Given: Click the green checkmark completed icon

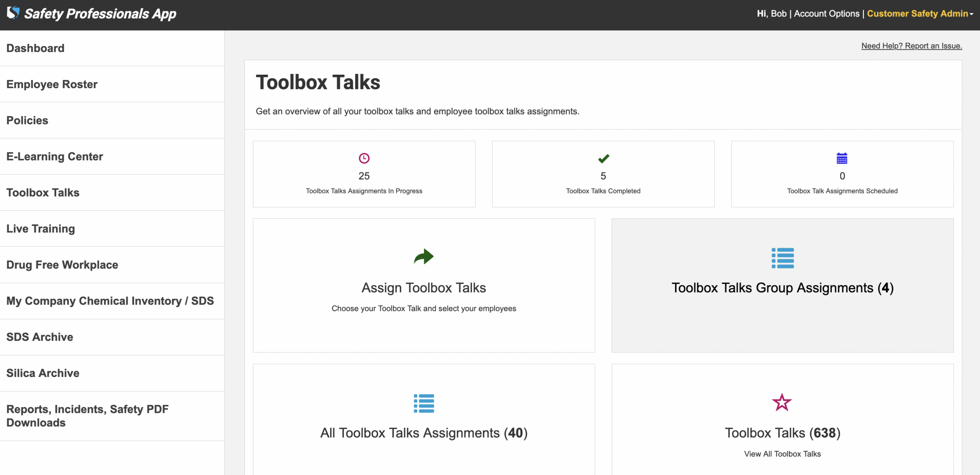Looking at the screenshot, I should point(603,159).
